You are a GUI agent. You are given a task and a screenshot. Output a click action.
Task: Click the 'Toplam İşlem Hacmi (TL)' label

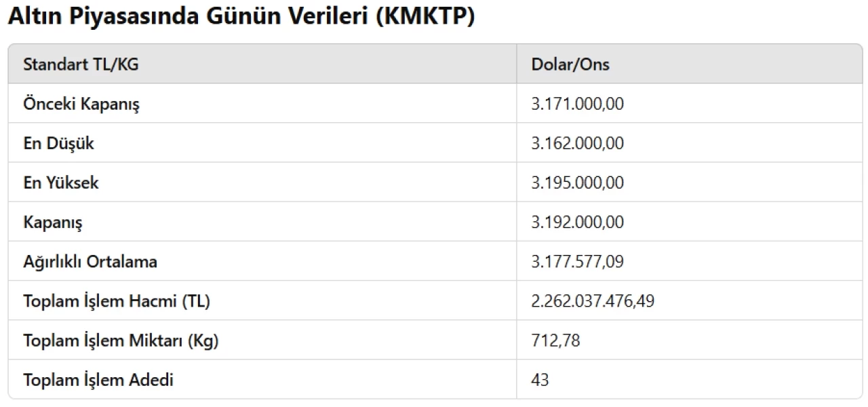tap(117, 301)
